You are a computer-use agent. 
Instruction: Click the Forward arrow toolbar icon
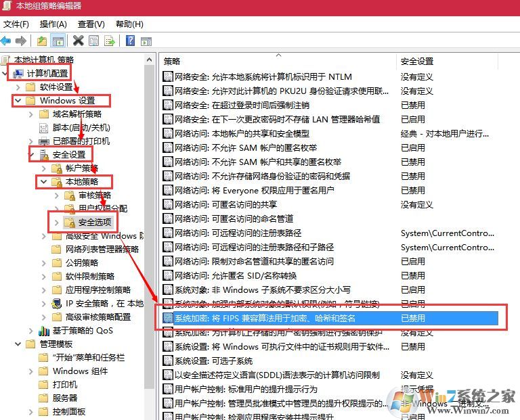pos(21,41)
